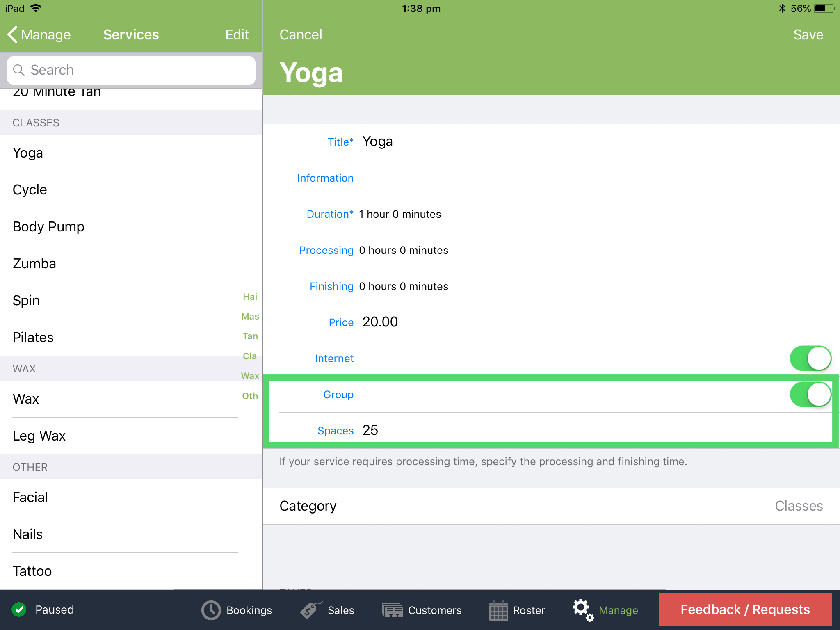Image resolution: width=840 pixels, height=630 pixels.
Task: Jump to Wax section using index letter
Action: (250, 376)
